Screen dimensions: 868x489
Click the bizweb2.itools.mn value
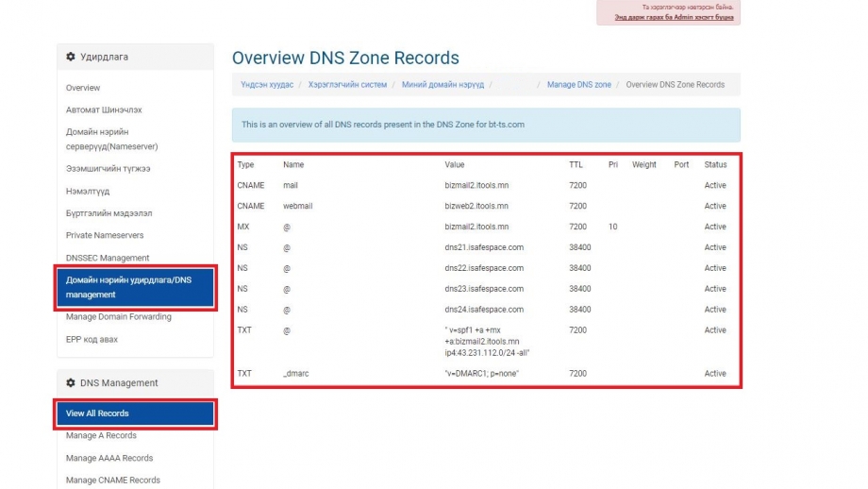[x=476, y=206]
